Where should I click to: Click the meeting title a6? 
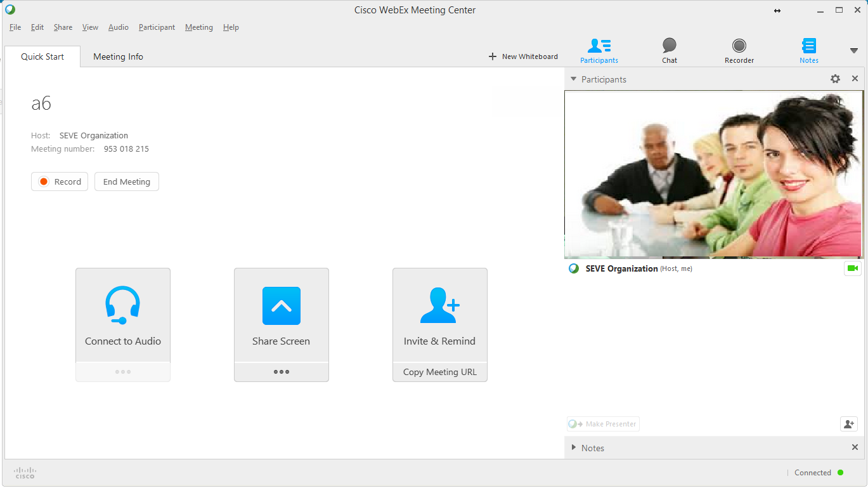pos(41,103)
